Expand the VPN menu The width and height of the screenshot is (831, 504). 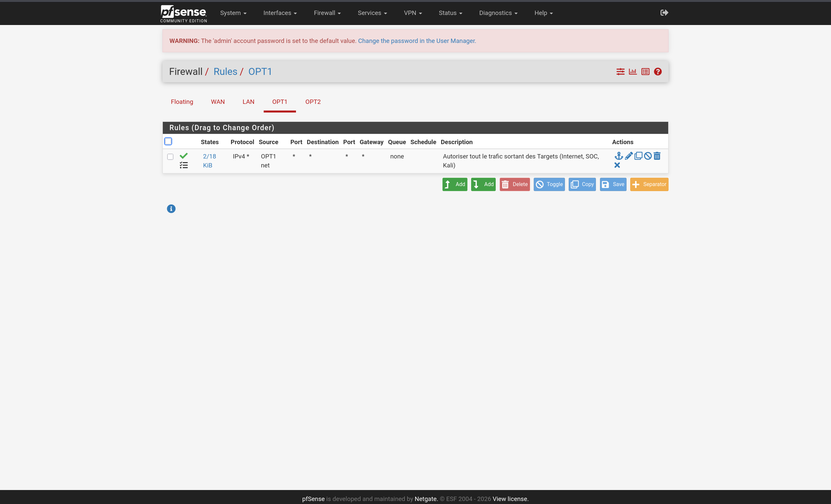coord(413,13)
